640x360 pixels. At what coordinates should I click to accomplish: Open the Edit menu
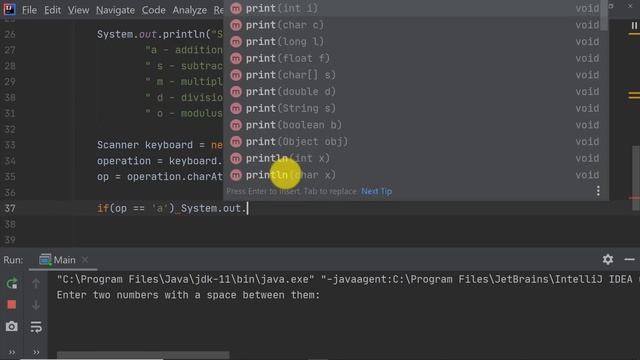point(52,10)
